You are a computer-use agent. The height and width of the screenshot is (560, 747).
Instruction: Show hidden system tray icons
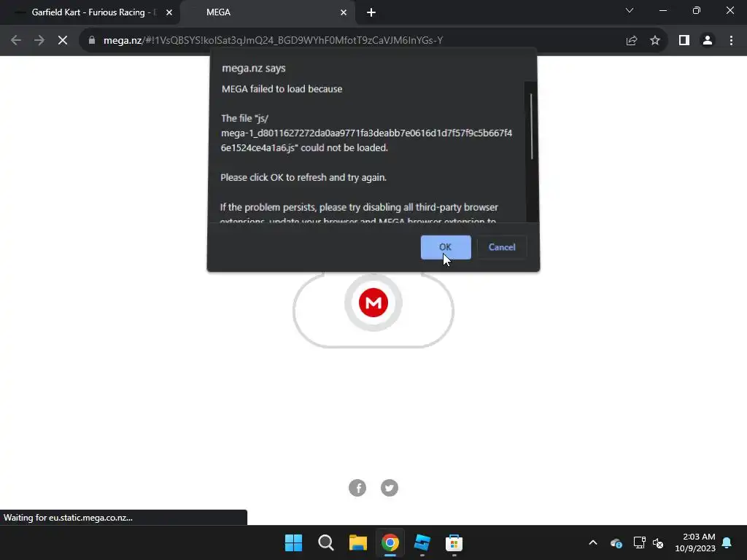[593, 542]
